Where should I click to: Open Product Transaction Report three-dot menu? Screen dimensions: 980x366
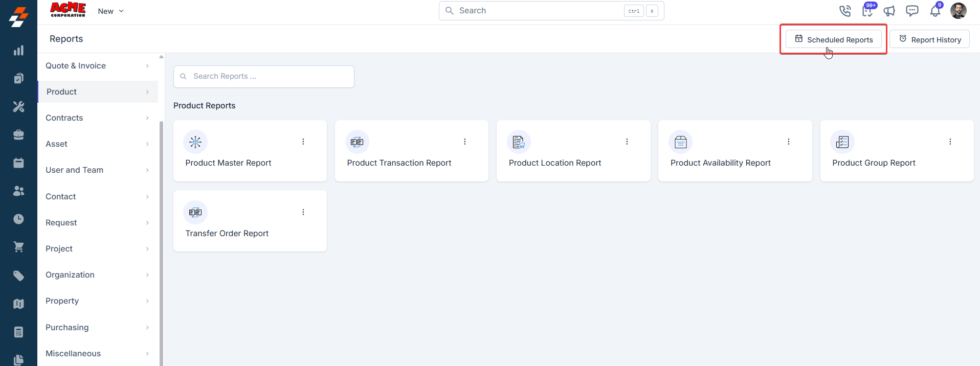(465, 142)
